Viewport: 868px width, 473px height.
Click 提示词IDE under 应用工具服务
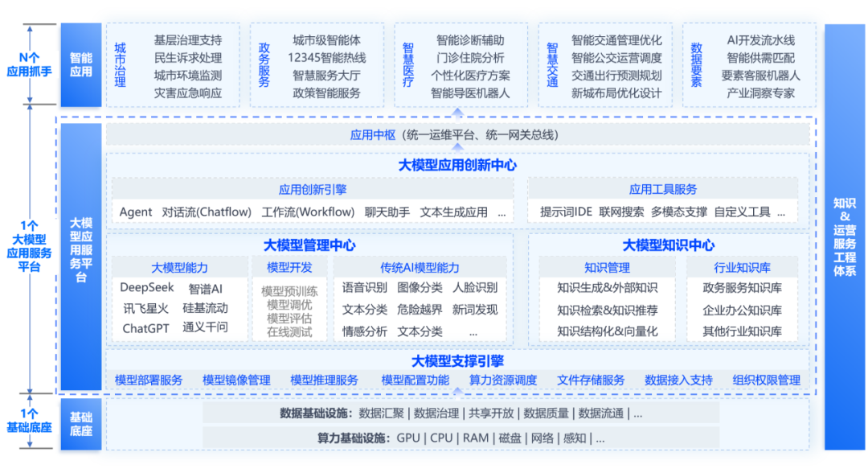pyautogui.click(x=566, y=212)
